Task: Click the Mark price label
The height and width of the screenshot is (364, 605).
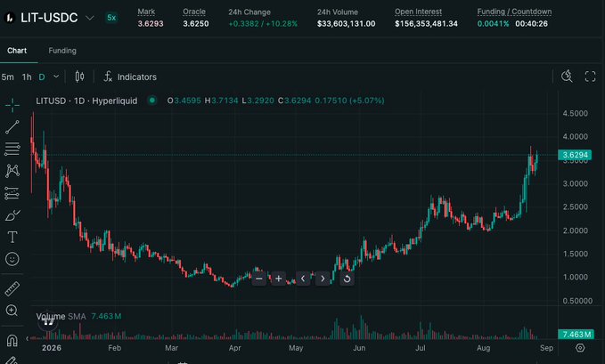Action: click(x=146, y=12)
